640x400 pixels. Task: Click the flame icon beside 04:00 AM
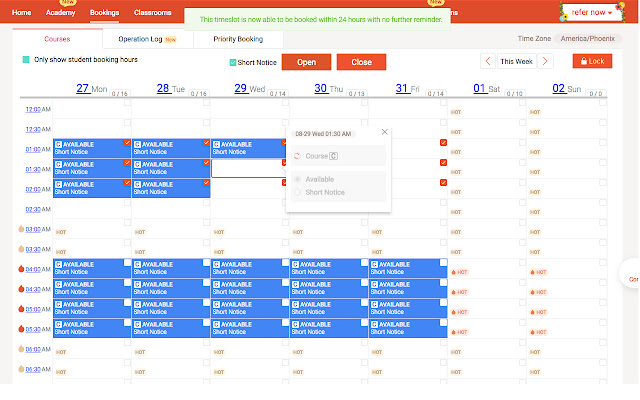(x=21, y=269)
